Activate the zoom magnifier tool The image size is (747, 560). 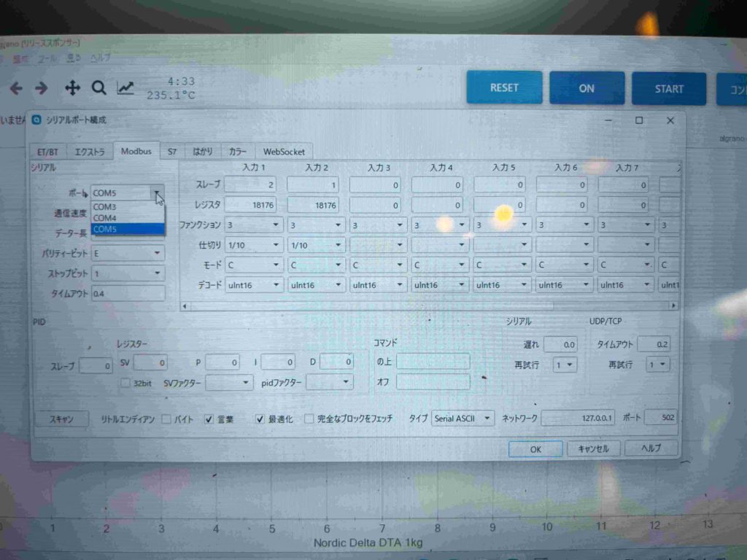(98, 88)
